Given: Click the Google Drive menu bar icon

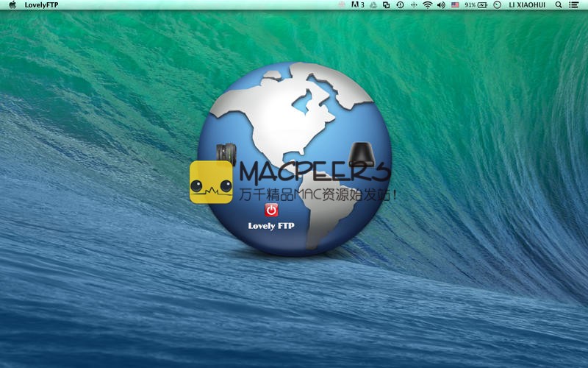Looking at the screenshot, I should (x=373, y=5).
